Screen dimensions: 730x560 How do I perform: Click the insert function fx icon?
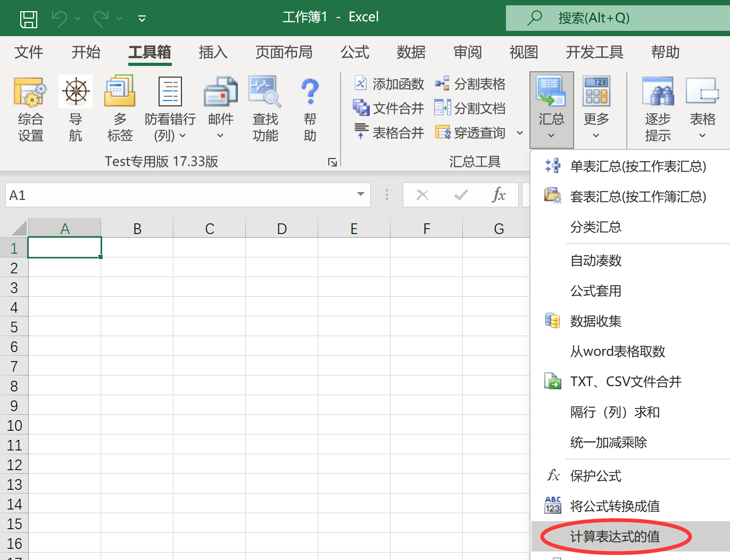pyautogui.click(x=499, y=195)
